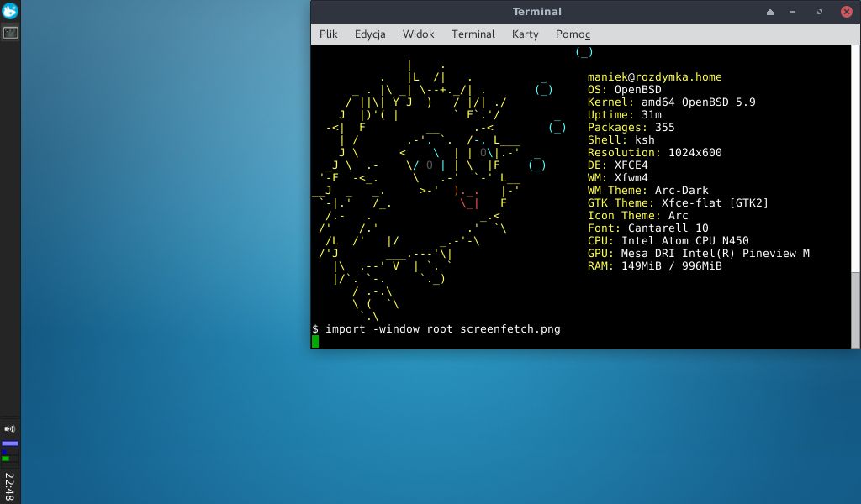
Task: Open the Pomoc menu
Action: point(573,34)
